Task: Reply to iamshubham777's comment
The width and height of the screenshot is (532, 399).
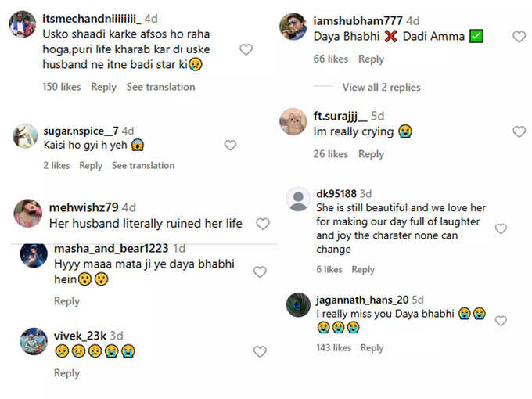Action: pyautogui.click(x=371, y=59)
